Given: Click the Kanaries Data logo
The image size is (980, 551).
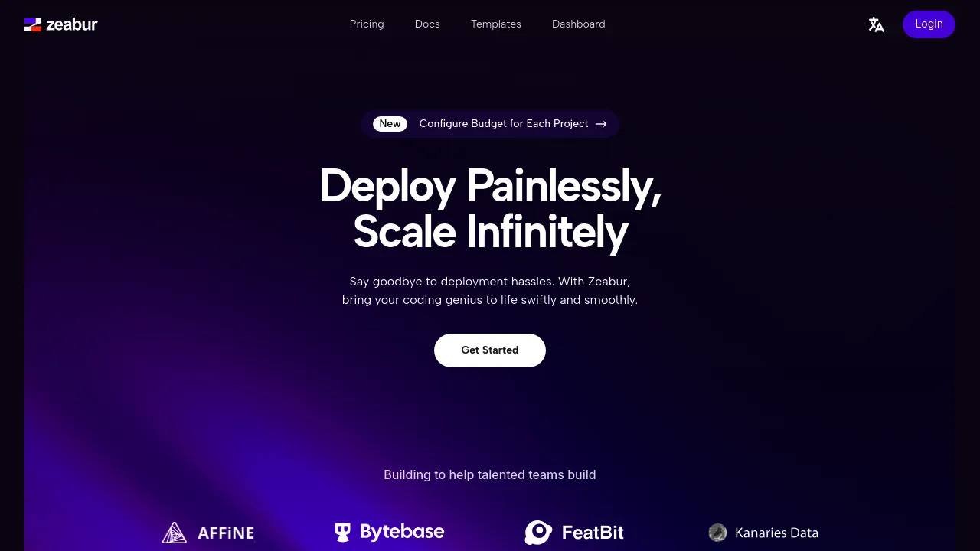Looking at the screenshot, I should point(763,533).
